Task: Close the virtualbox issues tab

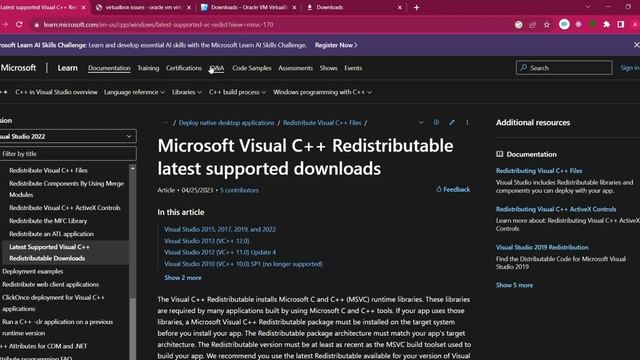Action: point(189,7)
